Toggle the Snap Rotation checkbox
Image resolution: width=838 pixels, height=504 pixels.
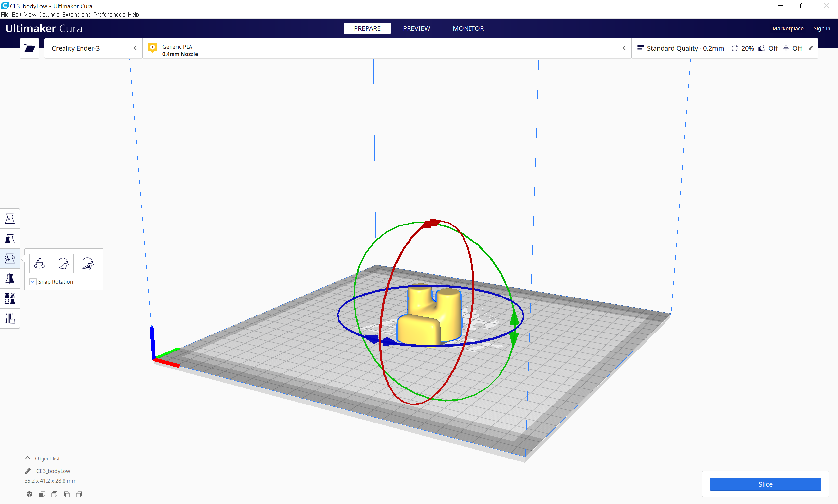point(33,282)
